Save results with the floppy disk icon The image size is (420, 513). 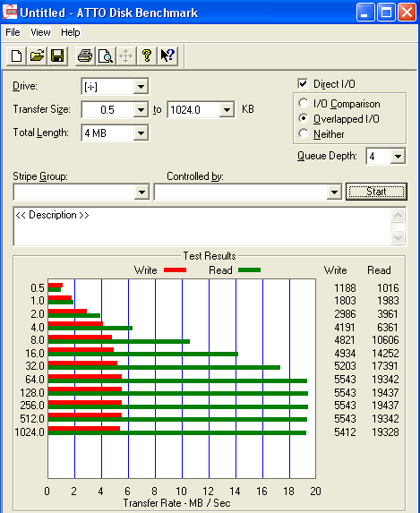[57, 56]
